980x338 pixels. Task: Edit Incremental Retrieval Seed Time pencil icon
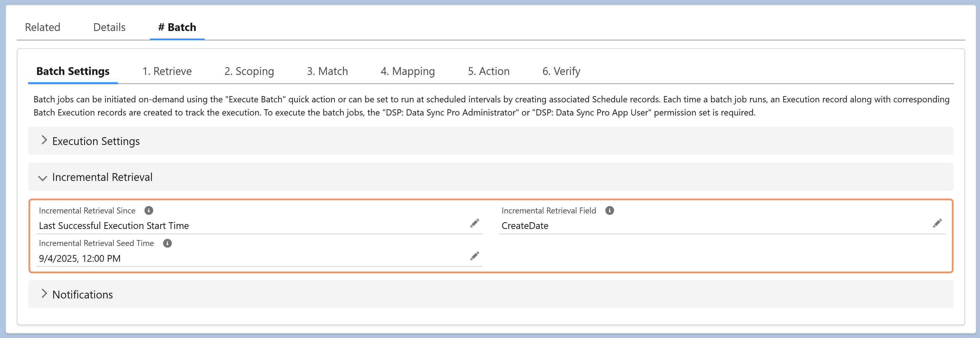click(x=474, y=256)
